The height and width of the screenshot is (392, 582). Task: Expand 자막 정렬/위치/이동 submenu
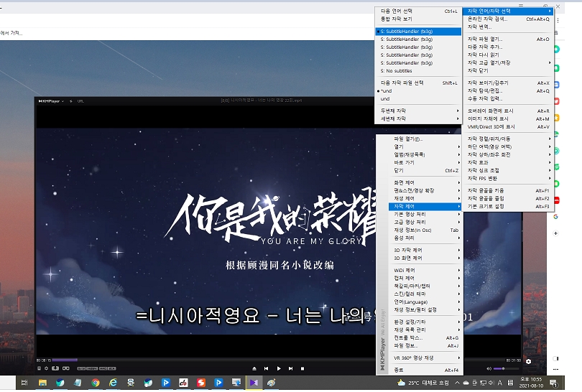tap(508, 139)
